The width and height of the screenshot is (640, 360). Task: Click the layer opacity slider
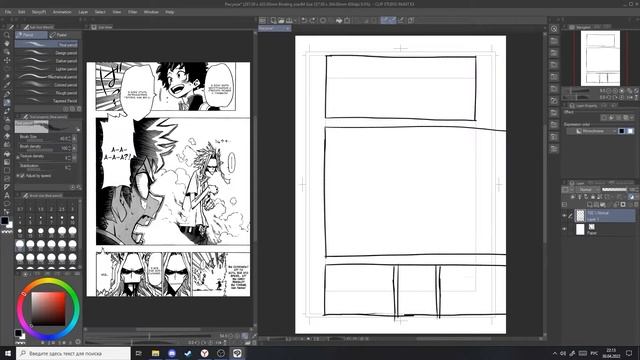tap(614, 190)
